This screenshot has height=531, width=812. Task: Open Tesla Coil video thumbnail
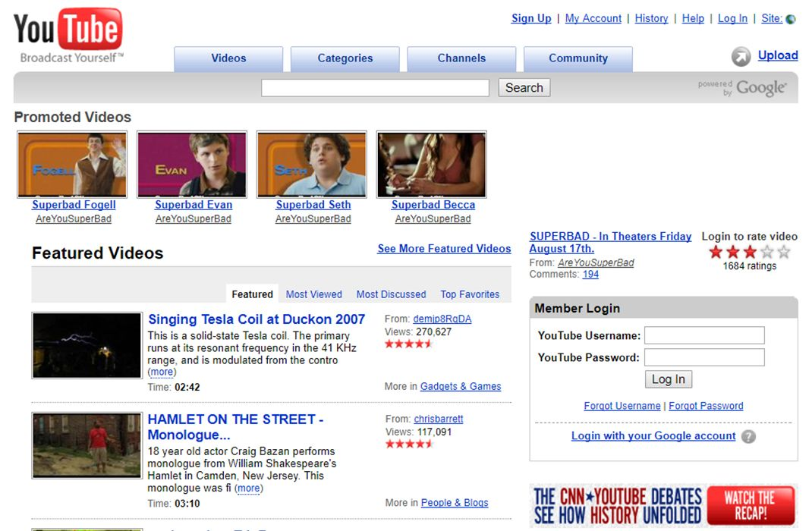[x=87, y=345]
